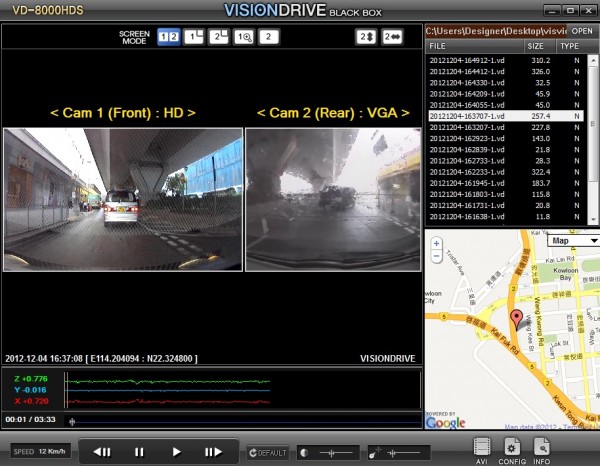Open the INFO panel

[x=542, y=448]
